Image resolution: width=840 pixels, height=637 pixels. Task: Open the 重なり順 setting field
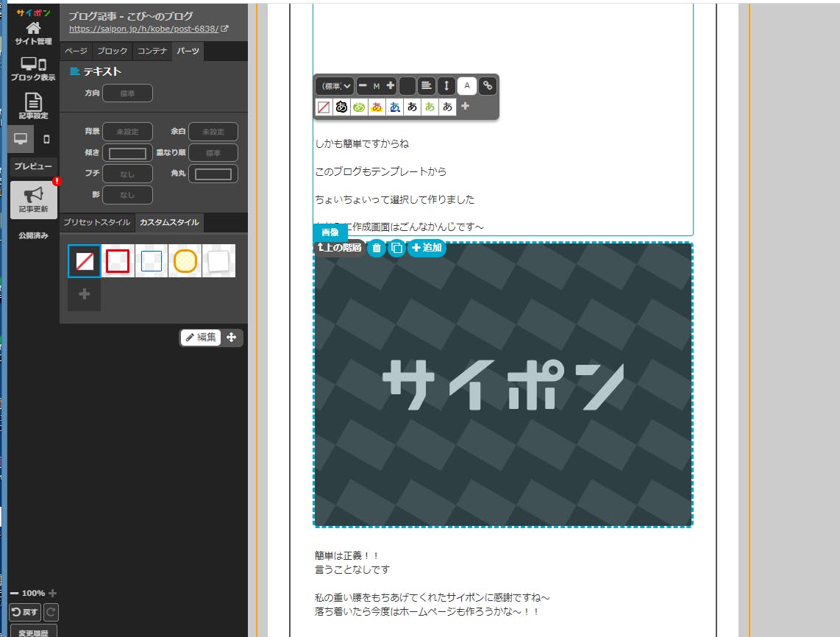click(x=213, y=153)
